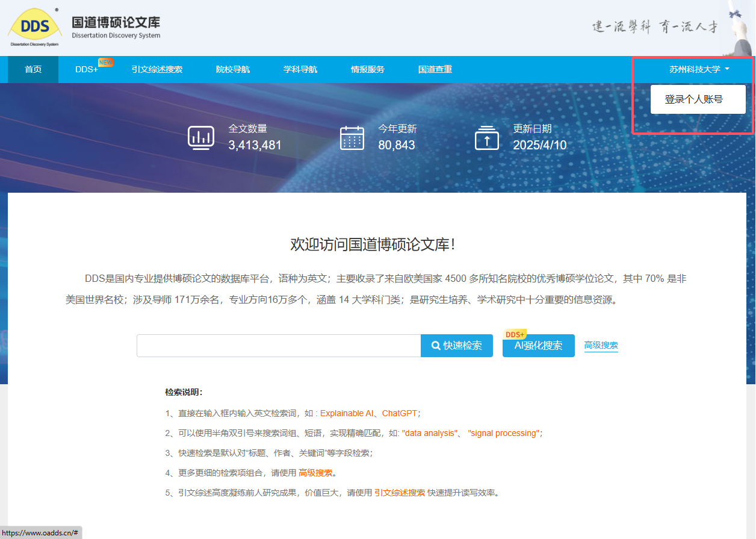Open 引文综述搜索 in the navigation bar
756x539 pixels.
pos(157,69)
